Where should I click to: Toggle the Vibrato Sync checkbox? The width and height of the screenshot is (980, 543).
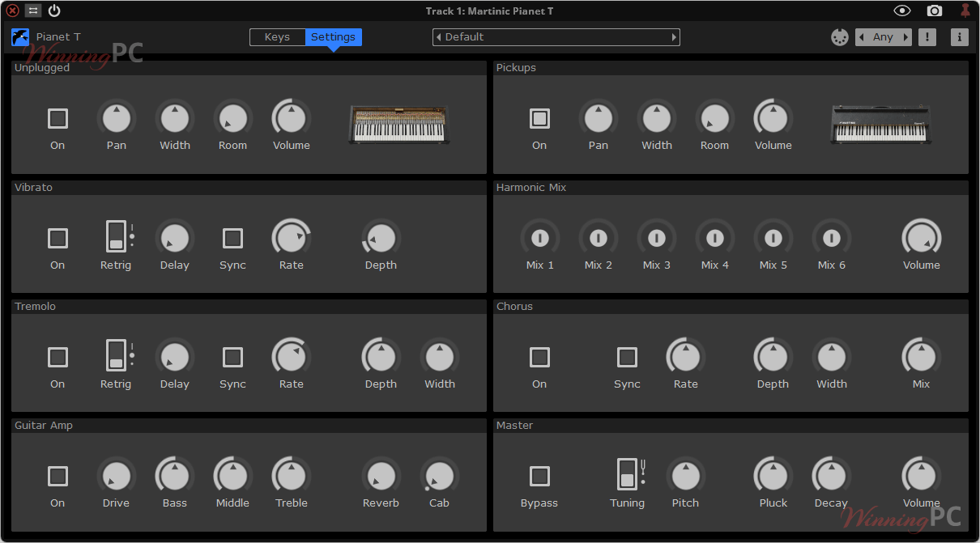tap(232, 238)
